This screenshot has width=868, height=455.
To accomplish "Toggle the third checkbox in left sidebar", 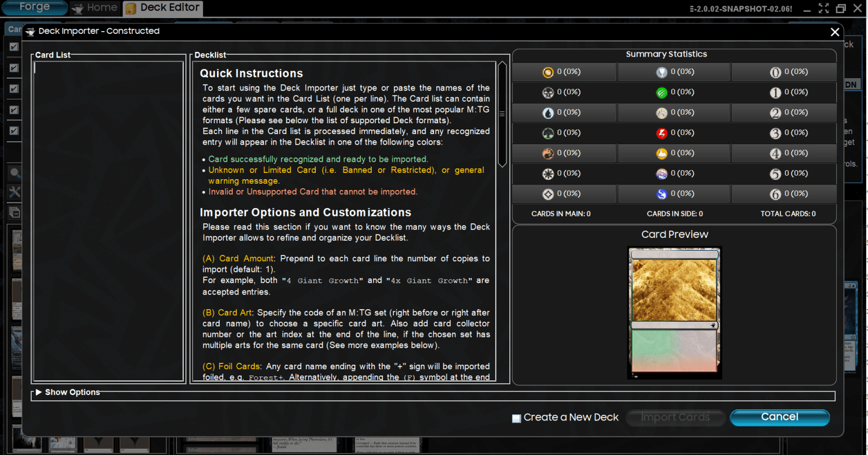I will 14,89.
